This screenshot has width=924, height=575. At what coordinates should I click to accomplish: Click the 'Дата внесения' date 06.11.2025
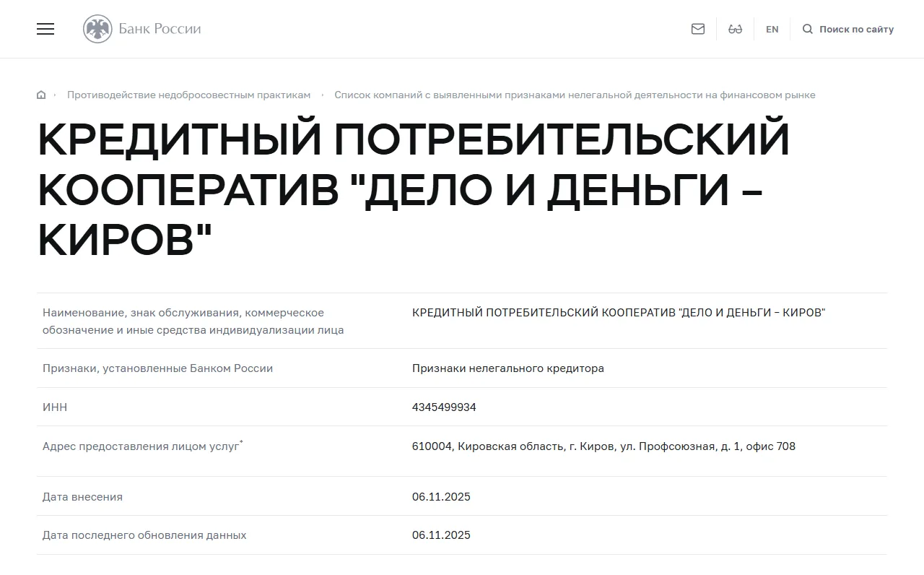441,497
